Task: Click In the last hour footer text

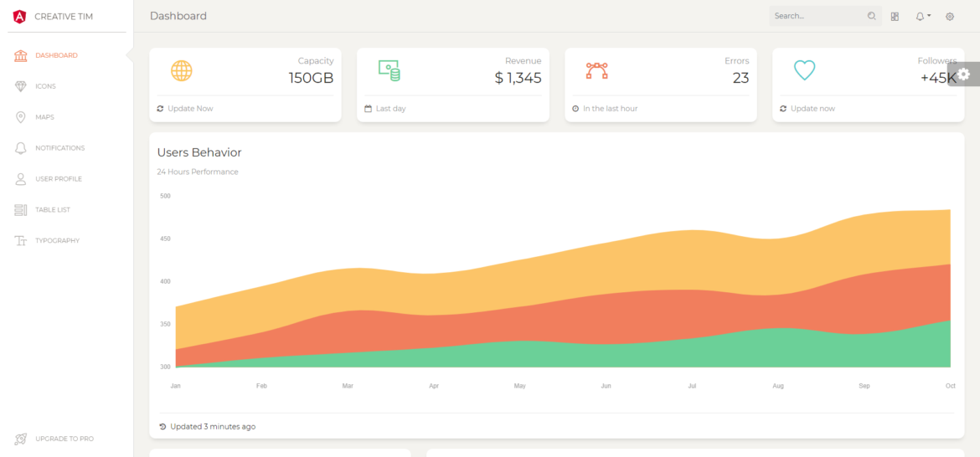Action: pyautogui.click(x=610, y=109)
